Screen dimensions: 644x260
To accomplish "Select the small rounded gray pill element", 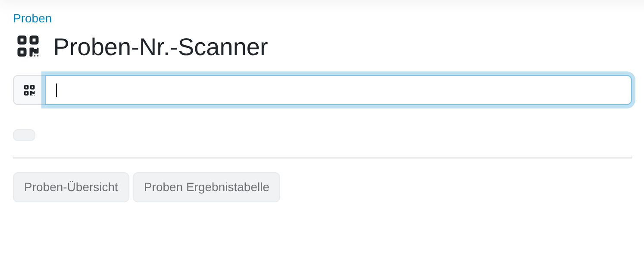I will click(24, 135).
